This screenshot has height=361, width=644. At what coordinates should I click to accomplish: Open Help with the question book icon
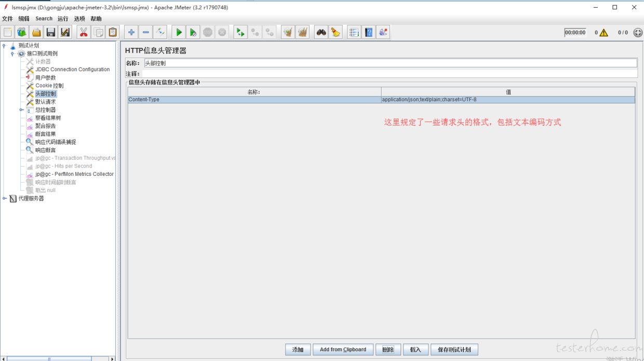click(x=369, y=32)
